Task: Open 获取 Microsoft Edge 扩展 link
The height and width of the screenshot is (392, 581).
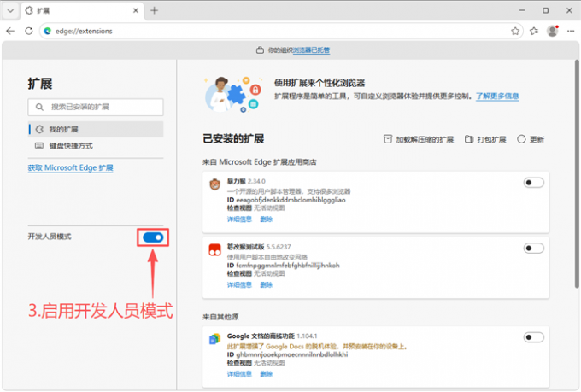Action: tap(70, 168)
